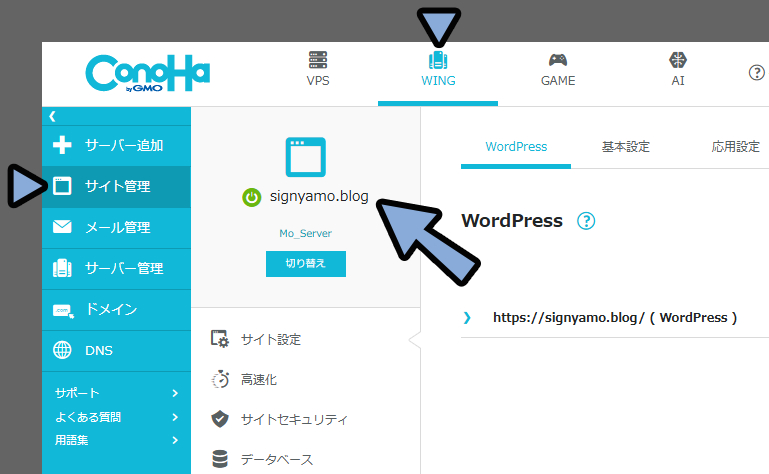Click the GAME controller icon

point(558,60)
